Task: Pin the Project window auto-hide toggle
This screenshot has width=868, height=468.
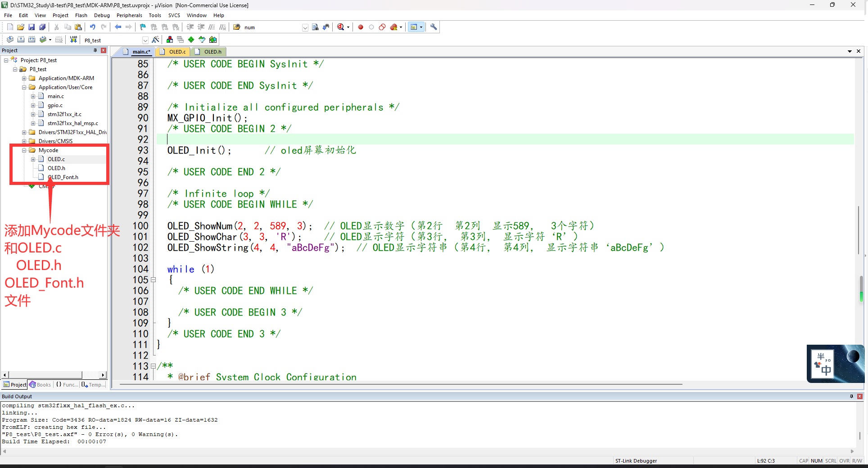Action: pos(95,50)
